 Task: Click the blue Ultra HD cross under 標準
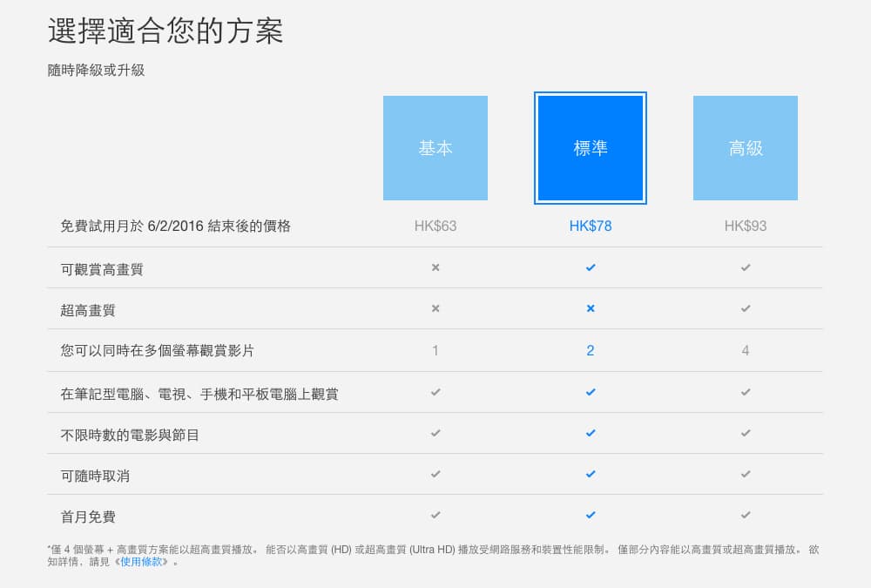pos(591,308)
